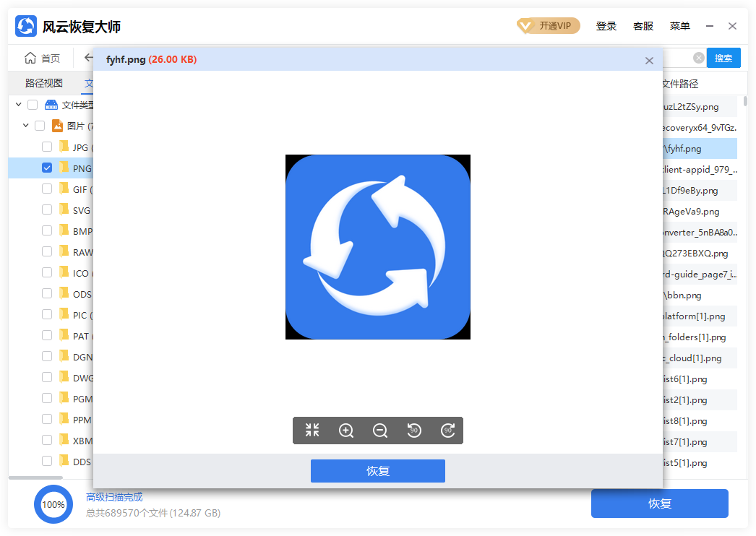Zoom out of the image preview
This screenshot has width=756, height=536.
[379, 430]
